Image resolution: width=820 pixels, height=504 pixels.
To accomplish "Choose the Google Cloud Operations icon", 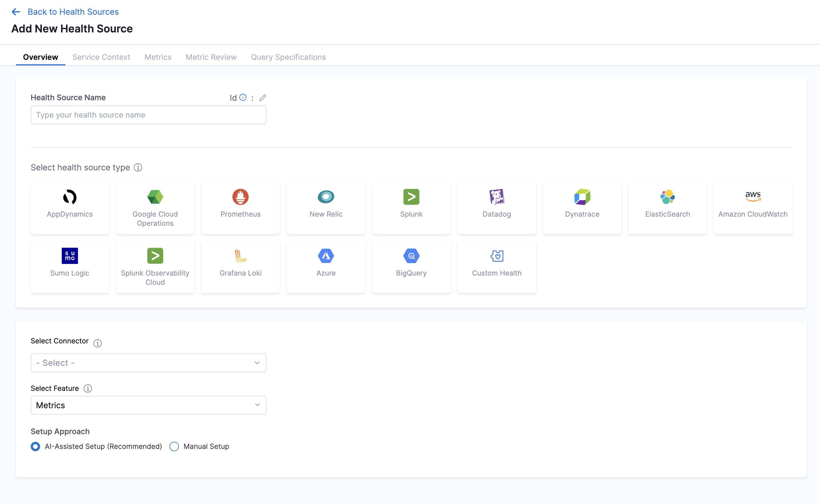I will (x=155, y=197).
